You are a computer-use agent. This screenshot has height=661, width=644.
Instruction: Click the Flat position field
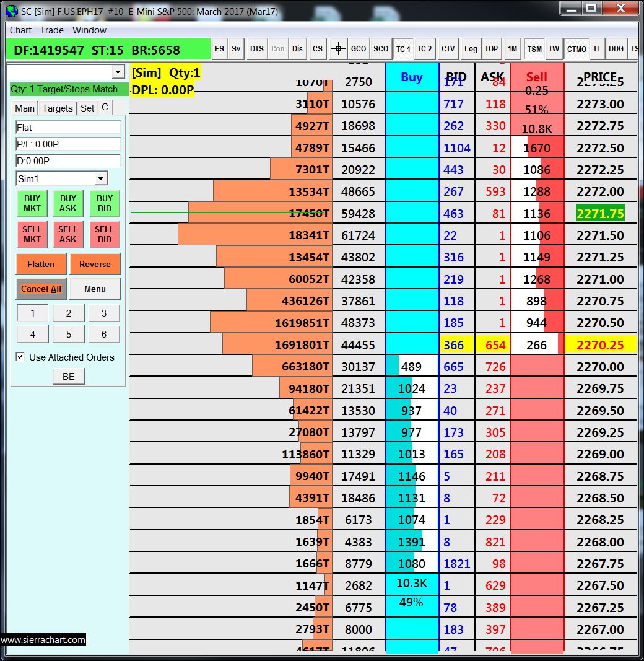pos(68,128)
